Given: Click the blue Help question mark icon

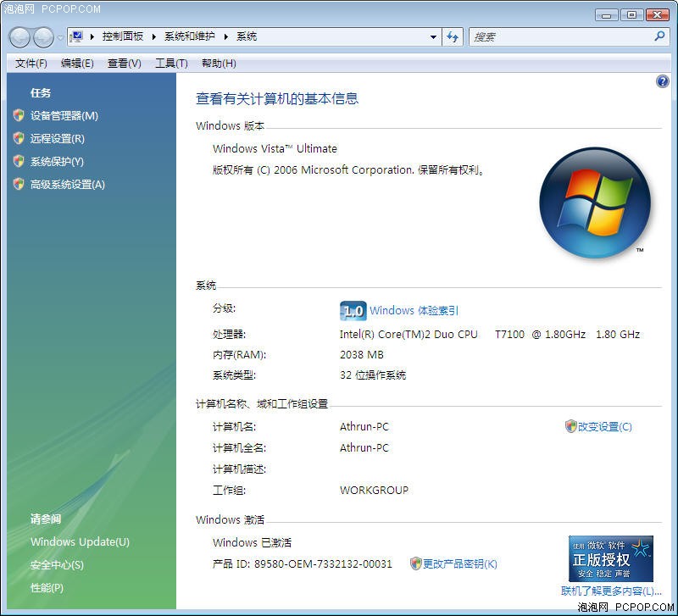Looking at the screenshot, I should click(663, 81).
